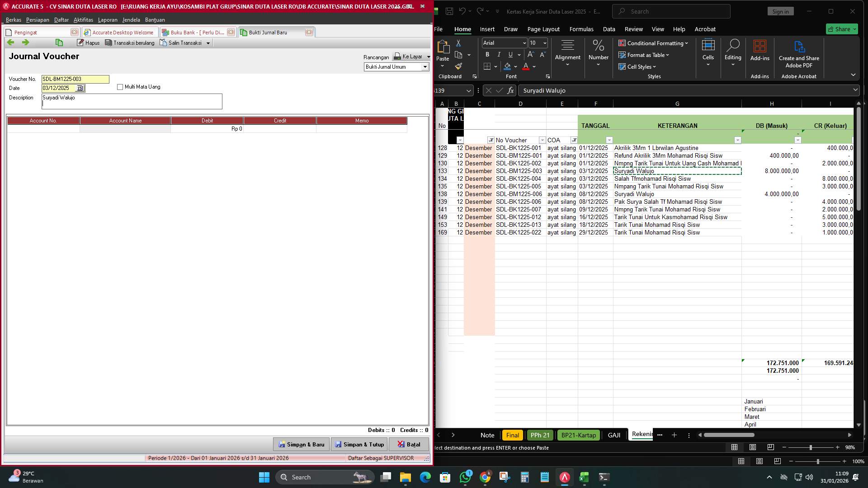Select the Hapus (delete) tool
This screenshot has height=488, width=868.
tap(88, 42)
